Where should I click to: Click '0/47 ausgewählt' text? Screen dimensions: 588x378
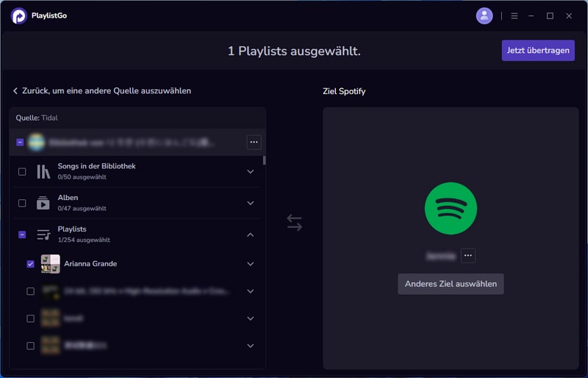[x=82, y=208]
